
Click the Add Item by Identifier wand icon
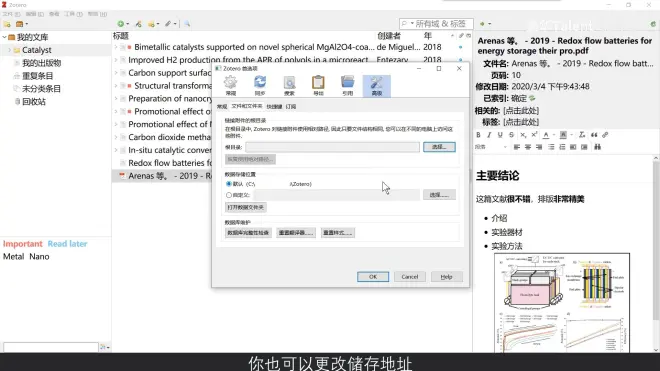[138, 24]
